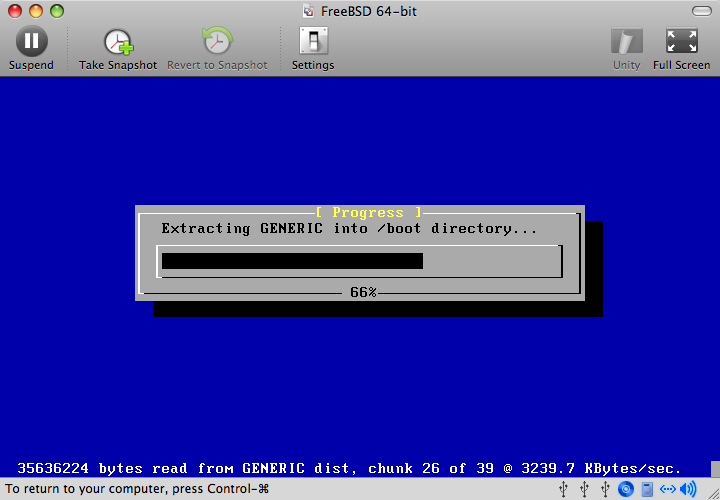
Task: Switch to Unity view
Action: coord(626,42)
